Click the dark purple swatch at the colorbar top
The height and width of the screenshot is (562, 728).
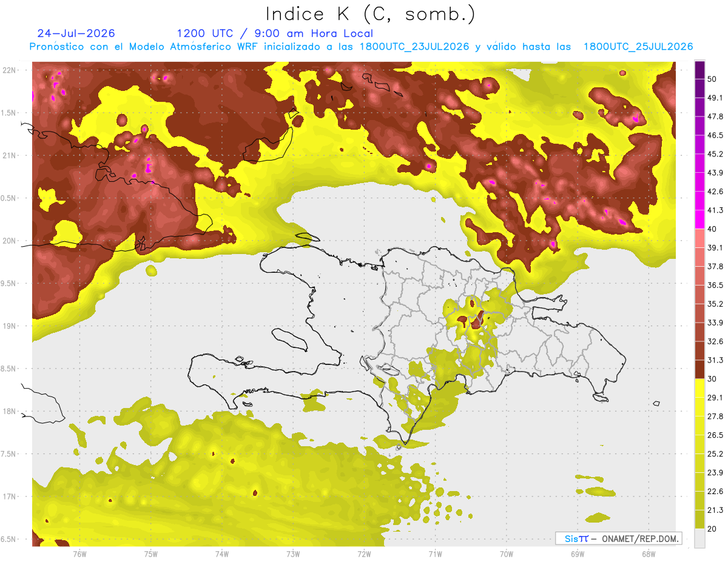point(699,70)
